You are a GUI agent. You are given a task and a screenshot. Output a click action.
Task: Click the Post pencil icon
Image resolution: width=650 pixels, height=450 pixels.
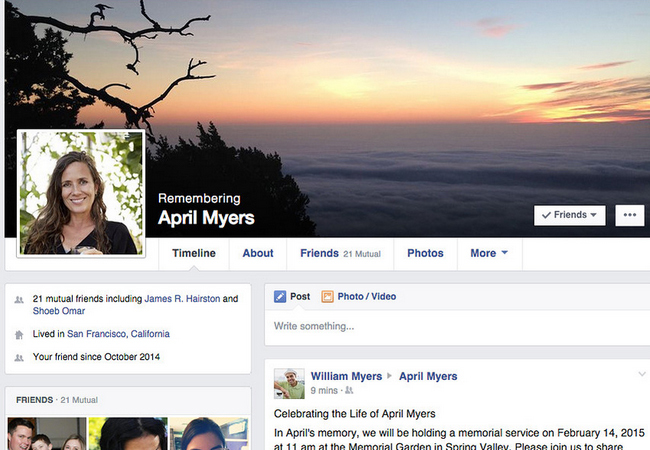280,297
